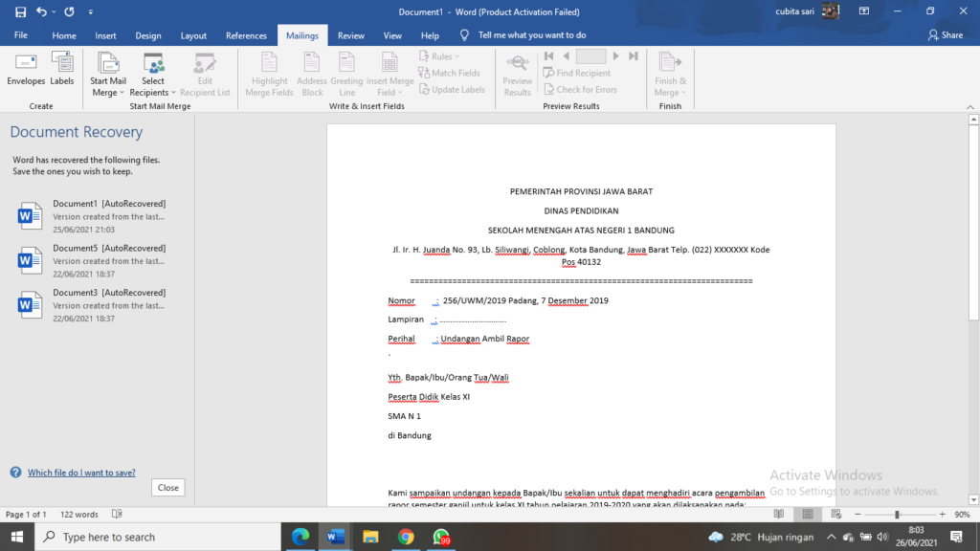
Task: Collapse the ribbon with the chevron
Action: coord(970,107)
